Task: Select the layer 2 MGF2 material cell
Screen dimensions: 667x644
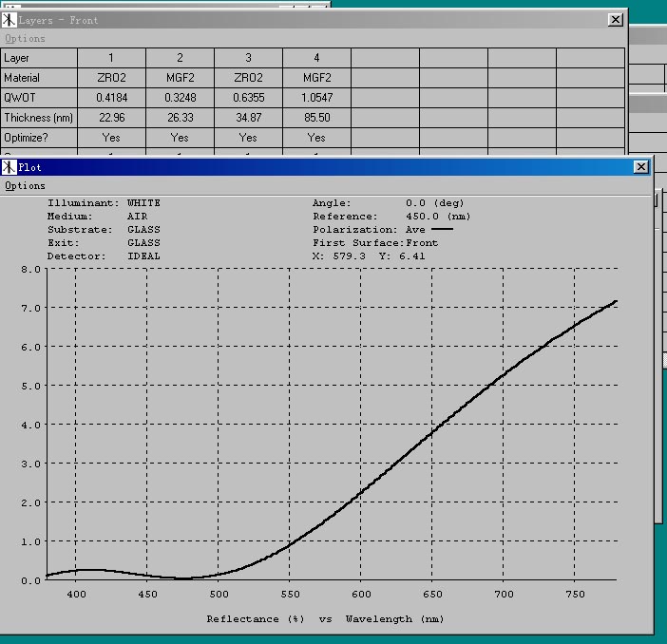Action: coord(181,78)
